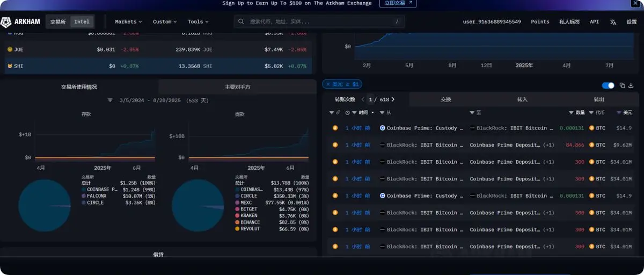Open user_91636889345549 account
The height and width of the screenshot is (275, 644).
coord(492,22)
